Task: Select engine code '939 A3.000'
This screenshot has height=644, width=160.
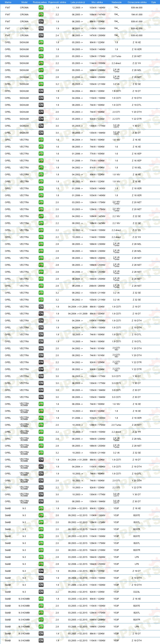Action: (x=137, y=36)
